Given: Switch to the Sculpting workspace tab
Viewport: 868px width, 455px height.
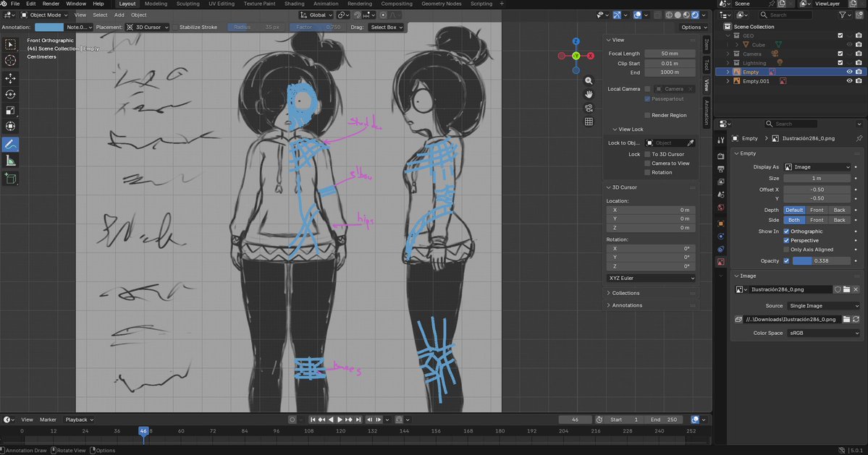Looking at the screenshot, I should point(187,4).
